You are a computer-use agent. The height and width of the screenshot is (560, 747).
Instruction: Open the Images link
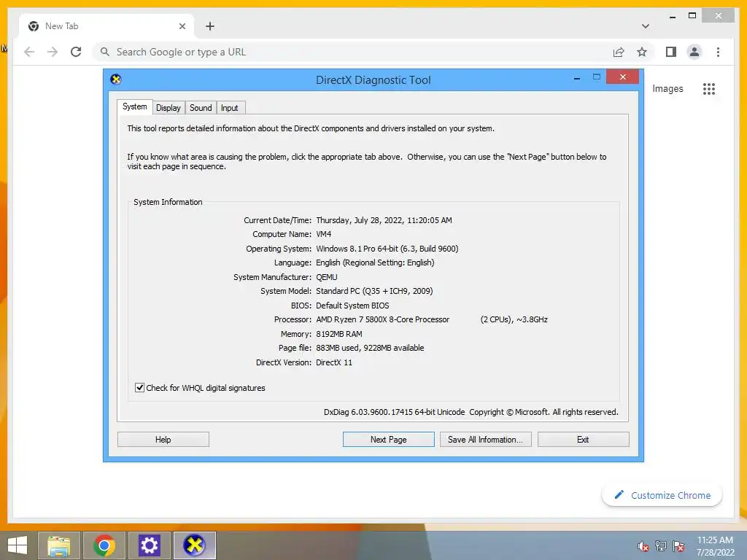click(667, 88)
